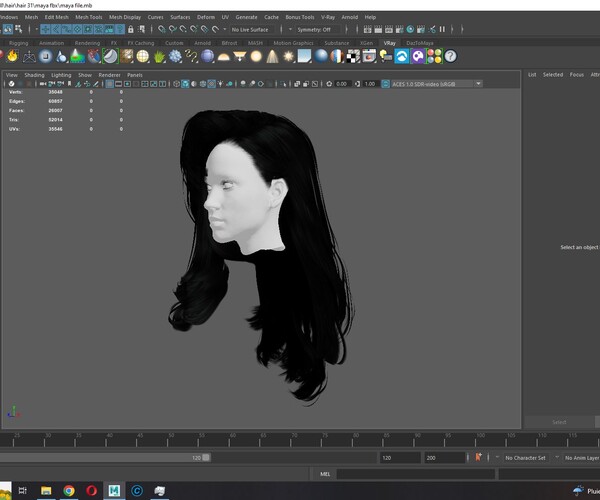Open the V-Ray menu
Image resolution: width=600 pixels, height=500 pixels.
[x=328, y=17]
